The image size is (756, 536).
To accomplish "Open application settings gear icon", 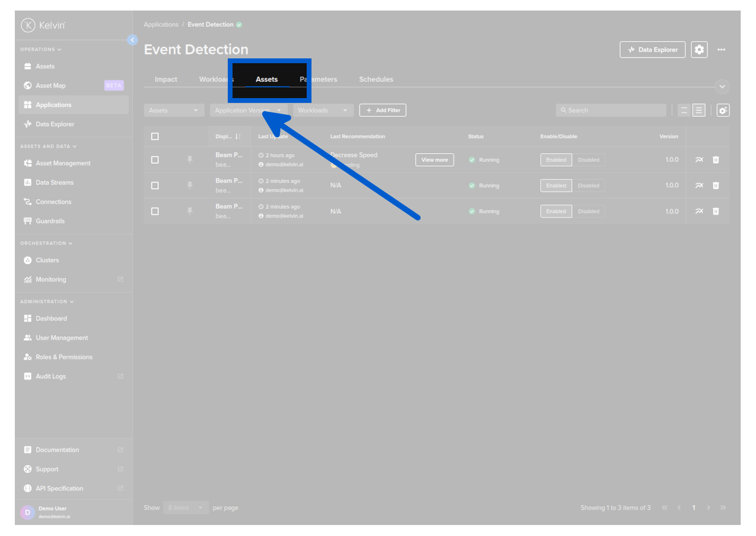I will pos(699,50).
